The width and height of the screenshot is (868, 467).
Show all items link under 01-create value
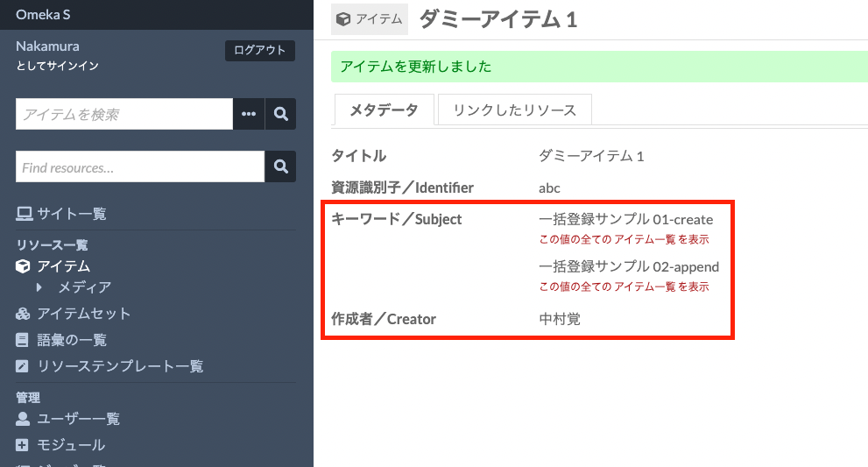pos(624,239)
